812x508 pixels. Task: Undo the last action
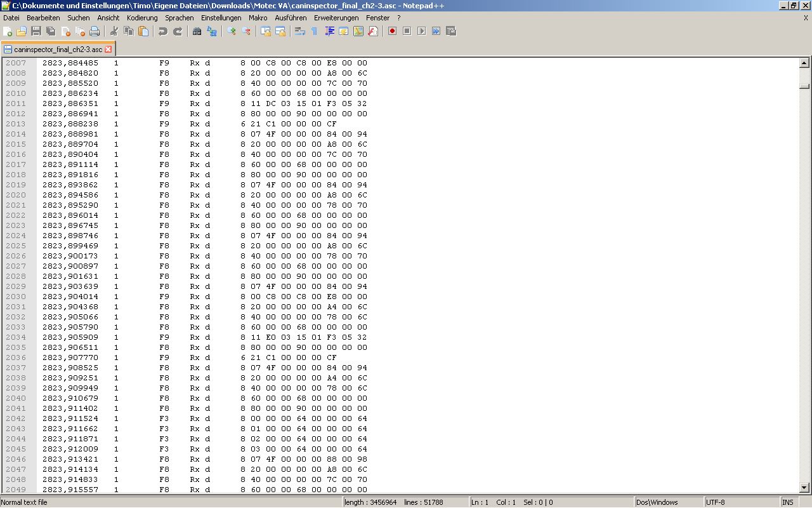163,31
